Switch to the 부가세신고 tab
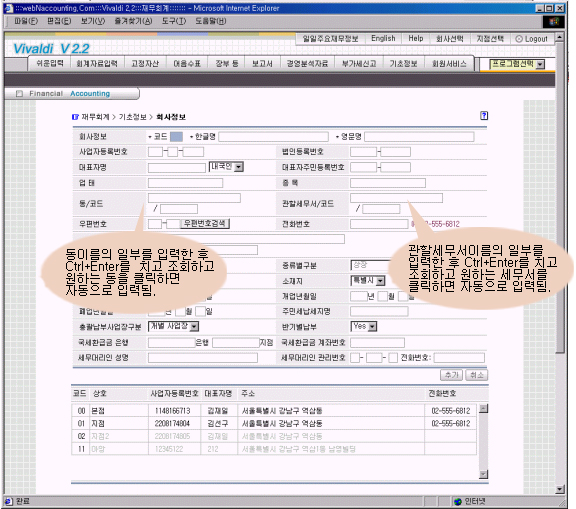 (x=359, y=64)
